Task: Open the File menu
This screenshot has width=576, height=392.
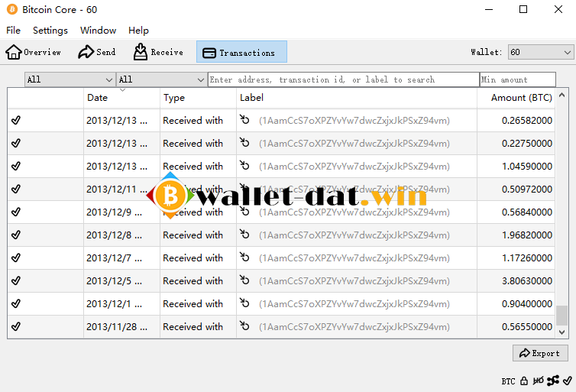Action: click(13, 30)
